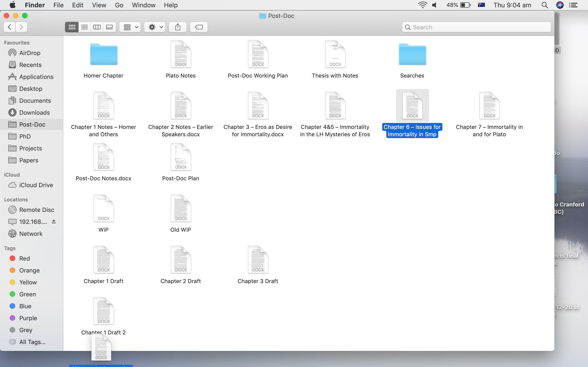Open iCloud Drive in sidebar
Image resolution: width=588 pixels, height=367 pixels.
tap(36, 185)
